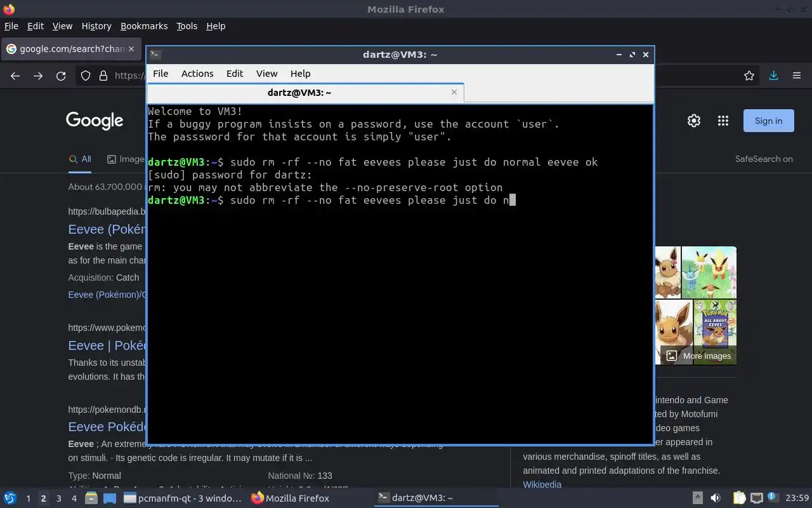Open the Google apps grid

coord(723,121)
